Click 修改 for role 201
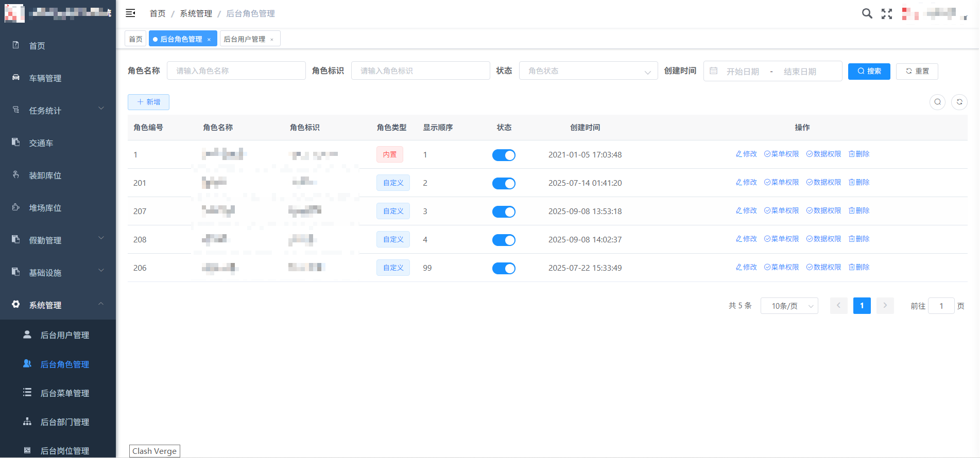Viewport: 980px width, 458px height. pos(747,182)
